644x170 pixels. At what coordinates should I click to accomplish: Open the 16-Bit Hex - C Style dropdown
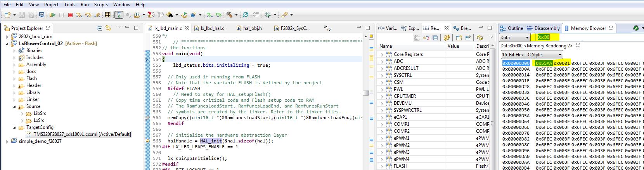click(531, 55)
